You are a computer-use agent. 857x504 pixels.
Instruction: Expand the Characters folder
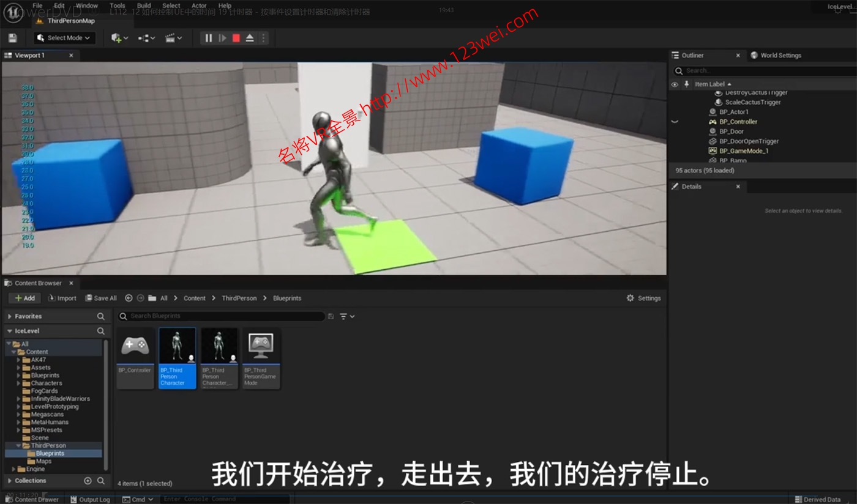click(18, 383)
